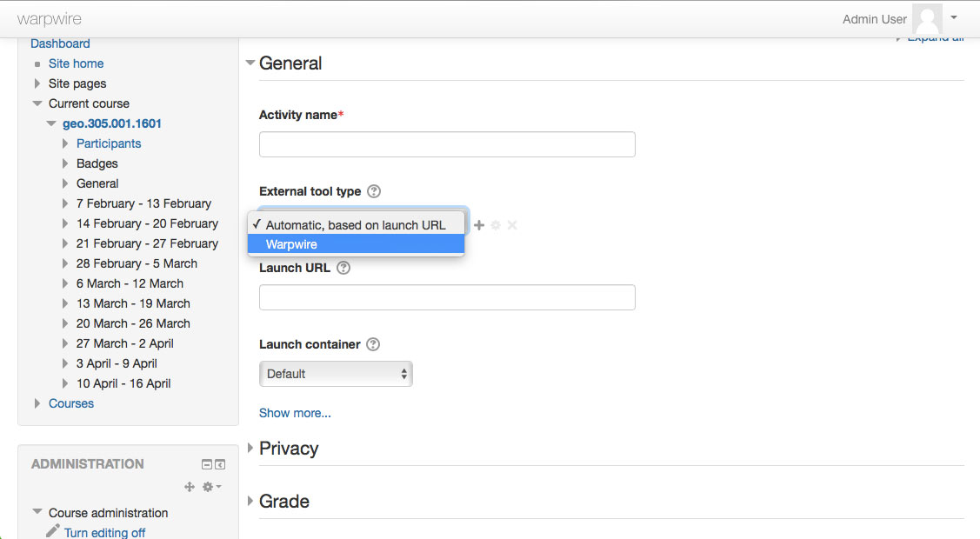Viewport: 980px width, 539px height.
Task: Open help for Launch URL
Action: [343, 268]
